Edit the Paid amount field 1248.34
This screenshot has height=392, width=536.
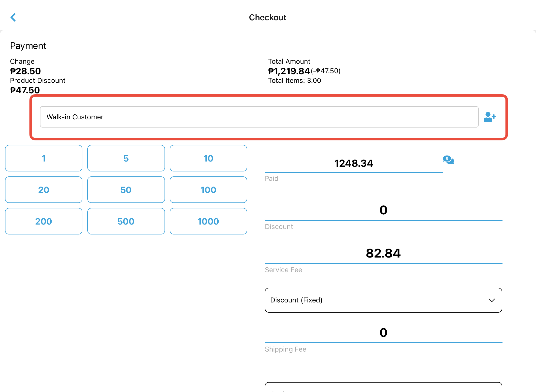(x=354, y=163)
